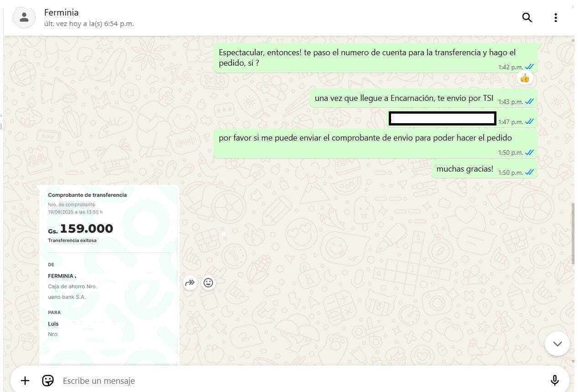The image size is (579, 392).
Task: Click the 'últ. vez hoy' status text
Action: point(89,24)
